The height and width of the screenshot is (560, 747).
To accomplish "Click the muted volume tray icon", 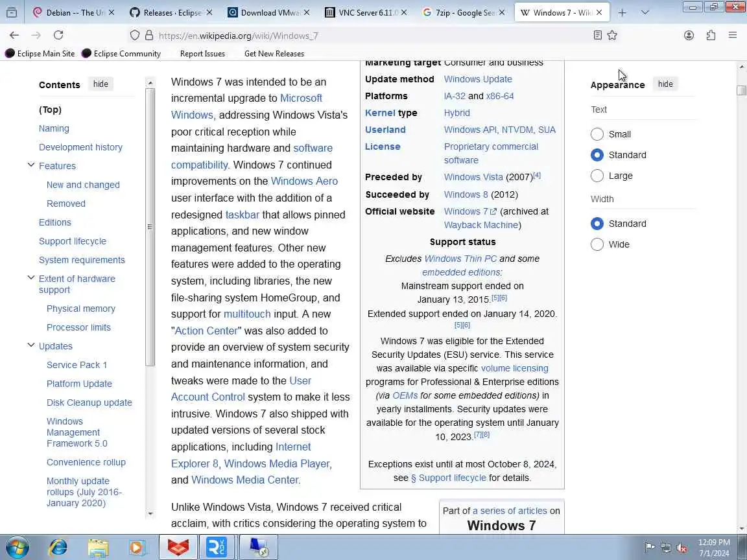I will pyautogui.click(x=682, y=548).
